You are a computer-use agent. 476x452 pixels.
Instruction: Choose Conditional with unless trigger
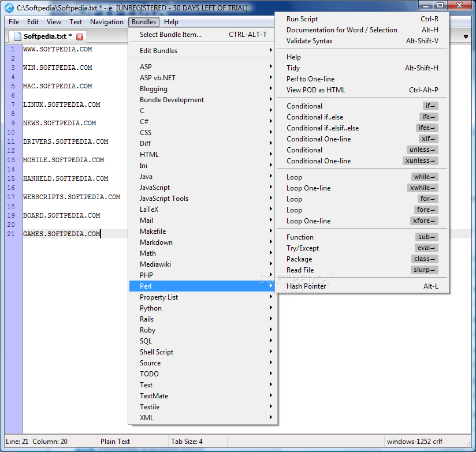(362, 150)
